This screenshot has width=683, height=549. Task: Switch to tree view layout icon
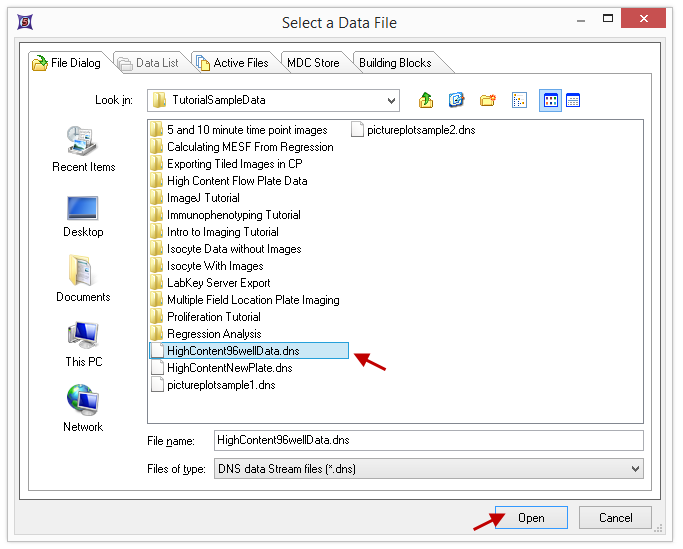519,100
